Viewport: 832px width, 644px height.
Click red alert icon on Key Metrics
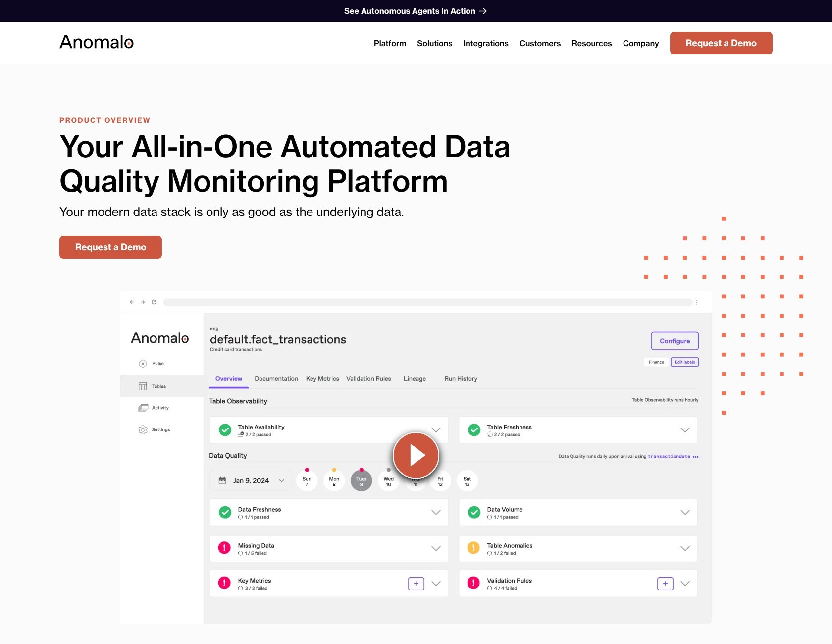pos(224,583)
